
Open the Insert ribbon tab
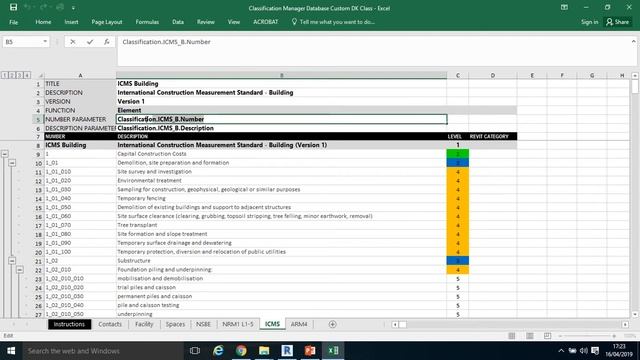pyautogui.click(x=71, y=22)
